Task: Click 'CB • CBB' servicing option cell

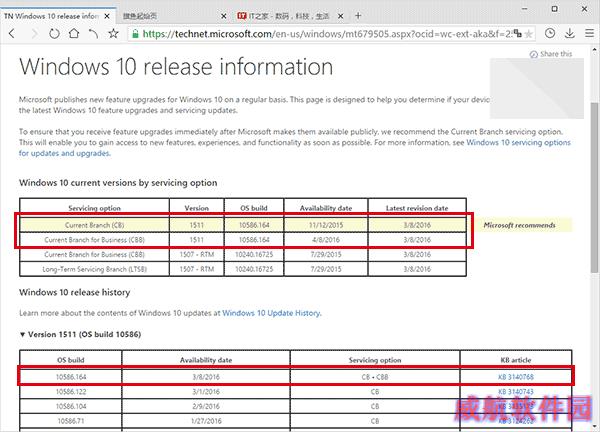Action: 375,377
